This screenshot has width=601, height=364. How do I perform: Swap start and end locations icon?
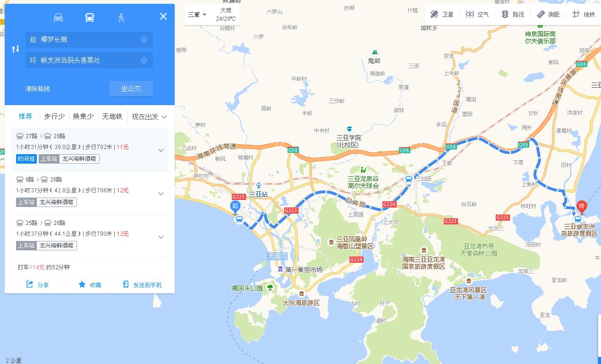point(16,49)
